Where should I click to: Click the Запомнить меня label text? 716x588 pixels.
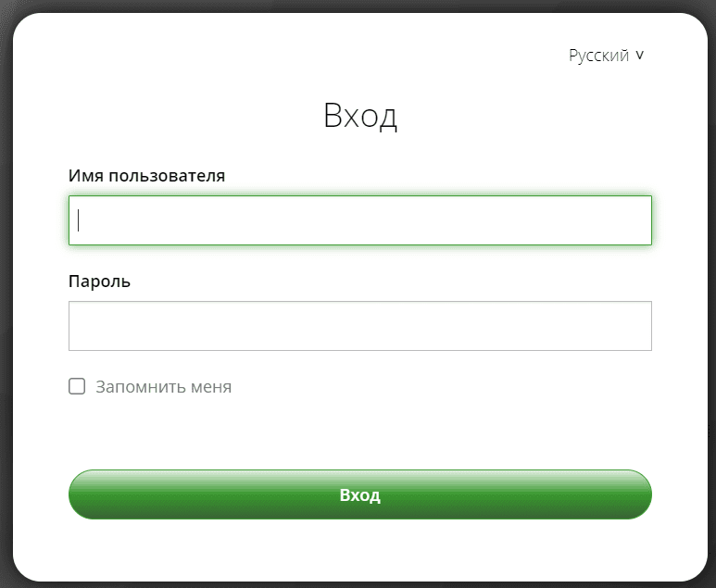coord(164,387)
